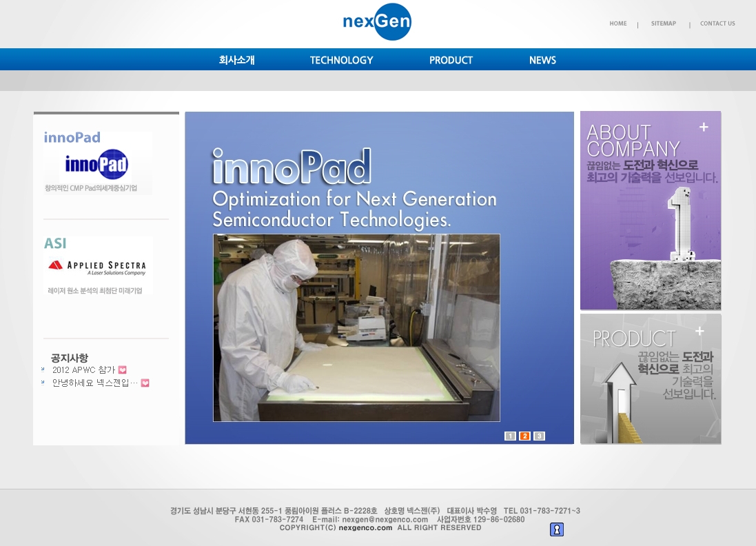Click the arrow bullet before 2012 APWC 참가
The image size is (756, 546).
click(43, 370)
